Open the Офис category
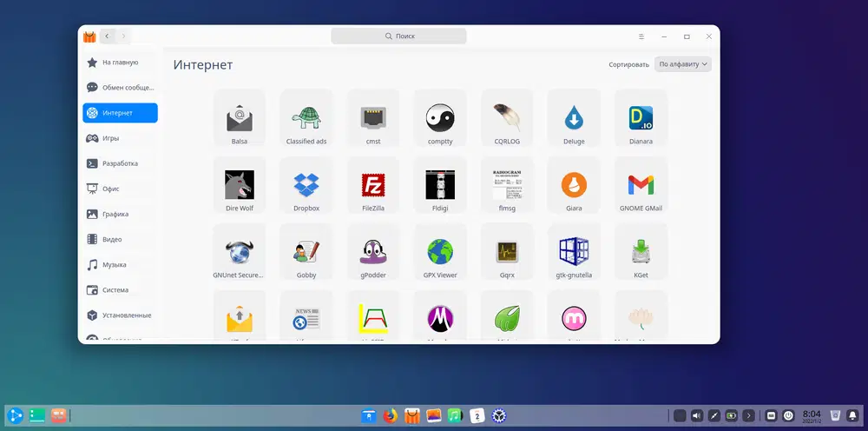 pos(120,189)
